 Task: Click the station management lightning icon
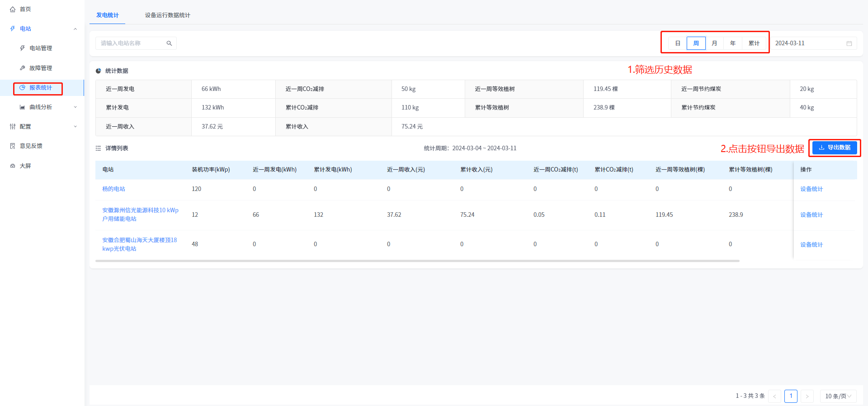click(23, 48)
